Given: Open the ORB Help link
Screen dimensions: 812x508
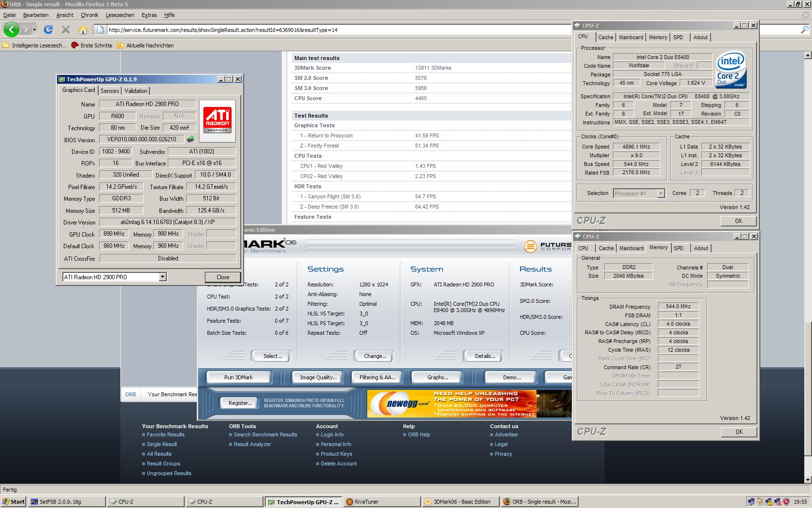Looking at the screenshot, I should pyautogui.click(x=419, y=434).
